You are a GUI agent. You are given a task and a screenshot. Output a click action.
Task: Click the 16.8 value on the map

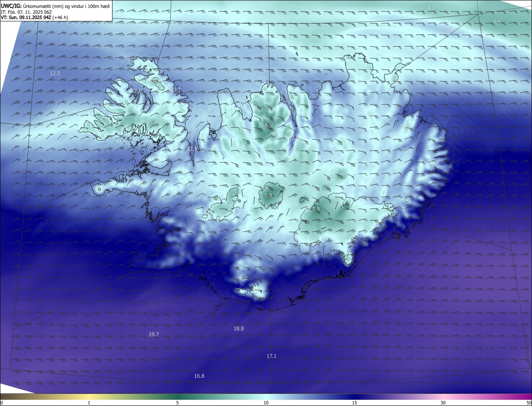[x=199, y=376]
